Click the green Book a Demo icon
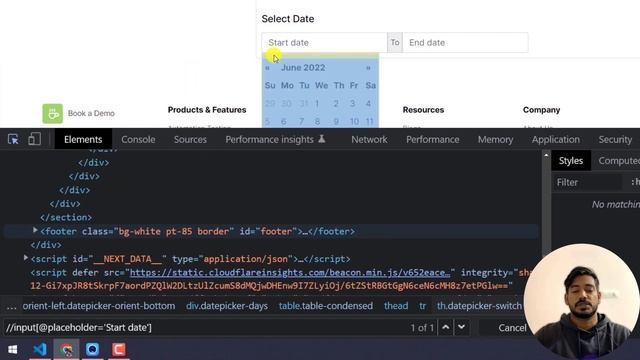Image resolution: width=640 pixels, height=360 pixels. [x=53, y=113]
